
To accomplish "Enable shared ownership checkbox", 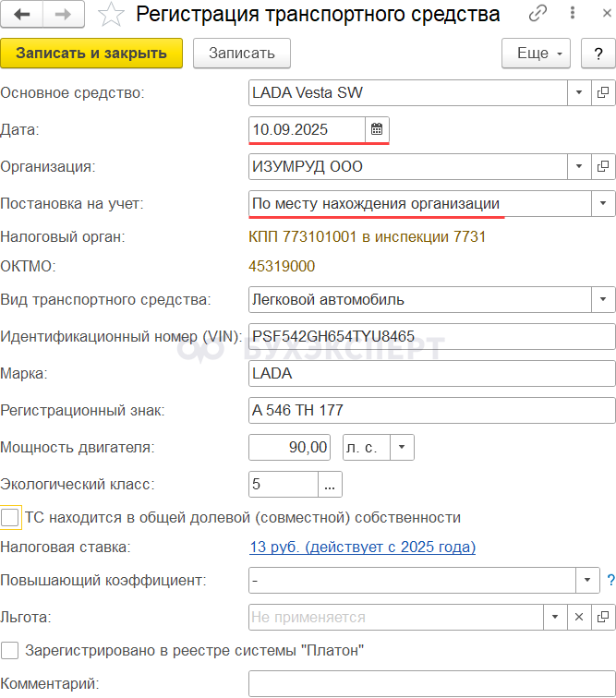I will click(x=10, y=517).
